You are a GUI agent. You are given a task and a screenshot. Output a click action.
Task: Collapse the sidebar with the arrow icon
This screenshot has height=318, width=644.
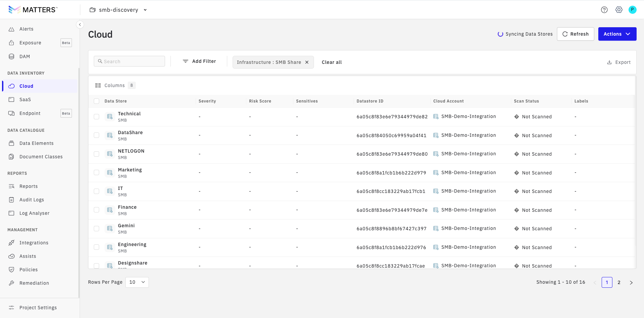click(80, 25)
